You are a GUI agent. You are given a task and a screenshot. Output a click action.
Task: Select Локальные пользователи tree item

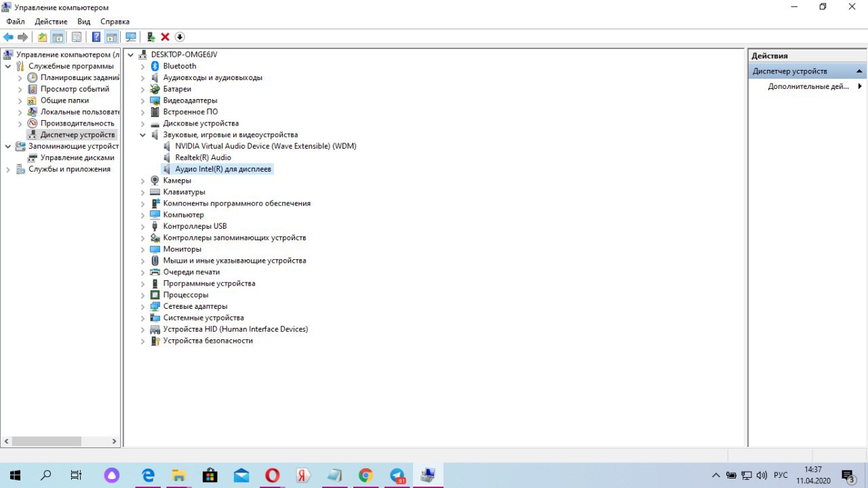pyautogui.click(x=79, y=112)
